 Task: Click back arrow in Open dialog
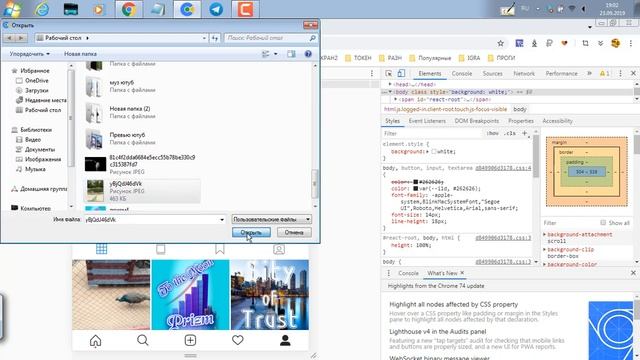[9, 38]
